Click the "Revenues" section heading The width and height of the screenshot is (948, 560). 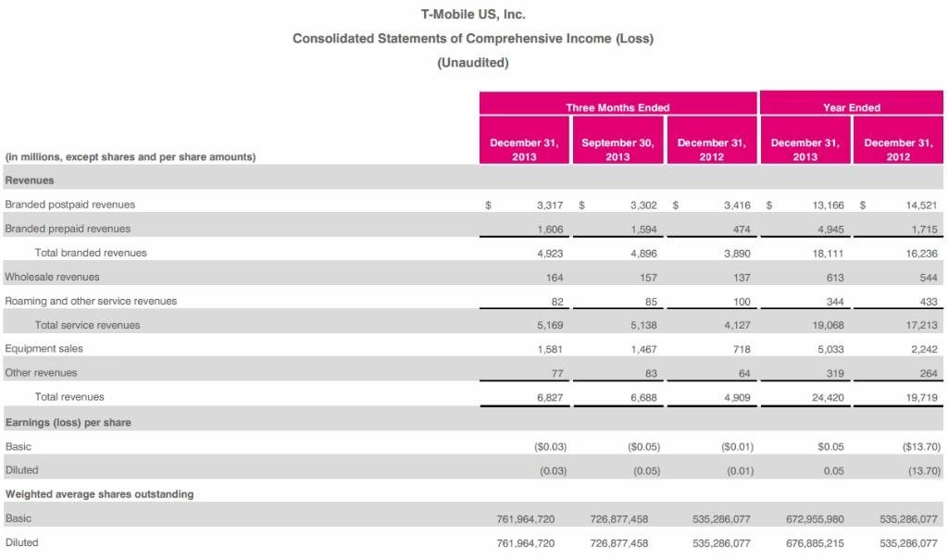[30, 180]
